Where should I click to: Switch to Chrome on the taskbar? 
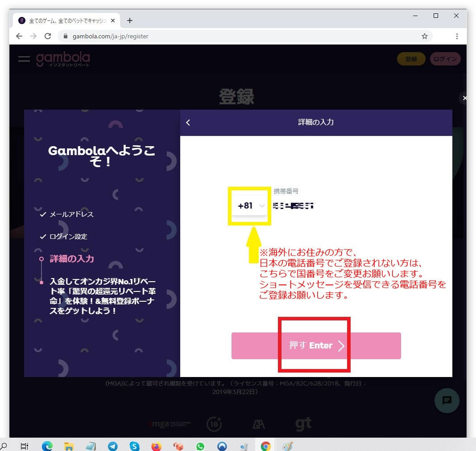(x=265, y=446)
